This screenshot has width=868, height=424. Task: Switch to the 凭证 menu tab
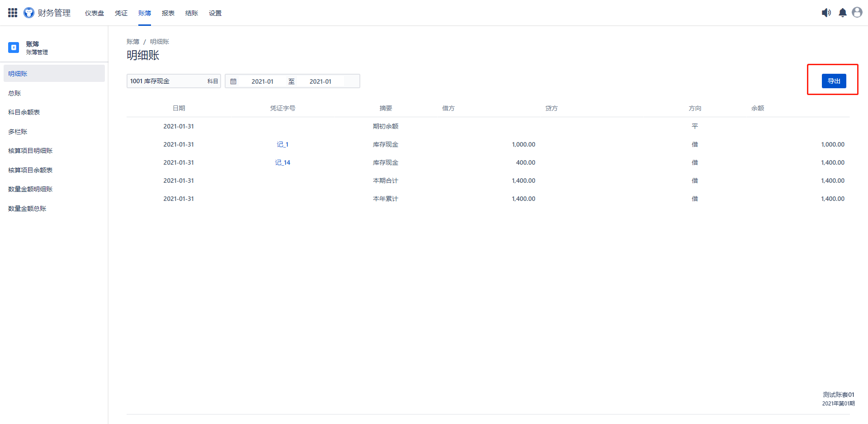click(121, 13)
